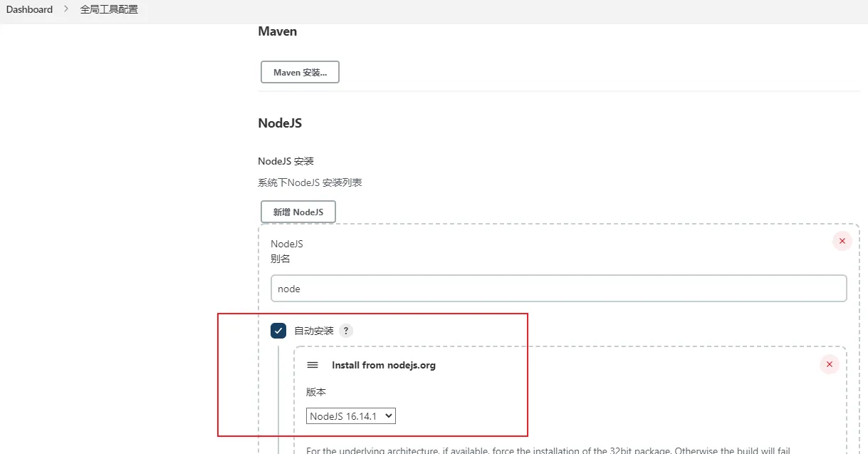Click the 版本 label above the dropdown

[316, 392]
